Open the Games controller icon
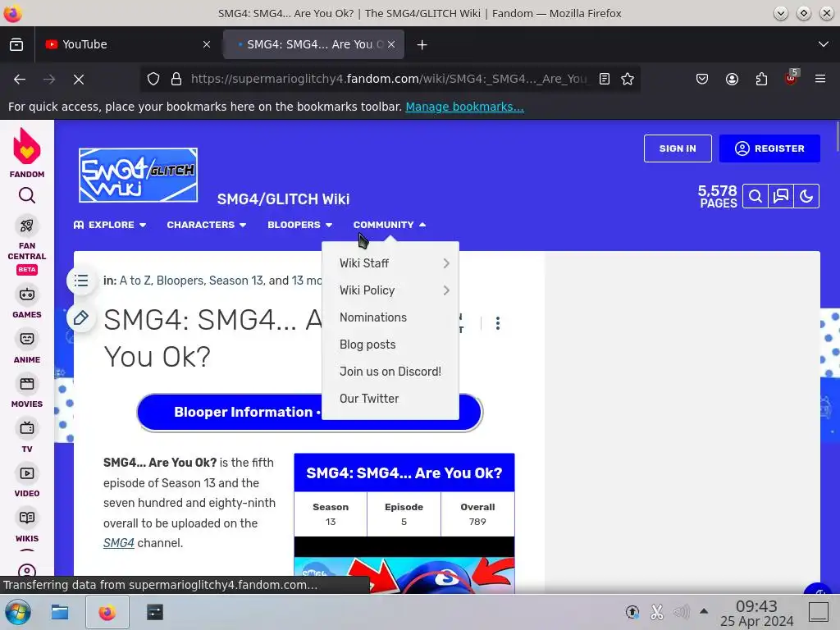The image size is (840, 630). point(27,294)
